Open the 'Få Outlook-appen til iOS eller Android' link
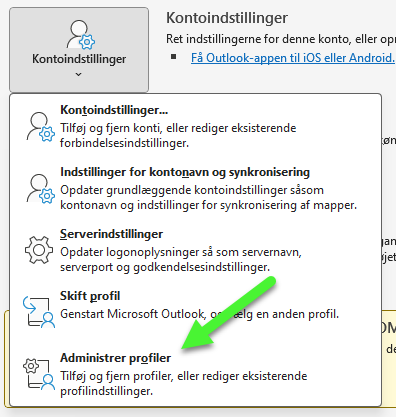396x417 pixels. click(293, 58)
